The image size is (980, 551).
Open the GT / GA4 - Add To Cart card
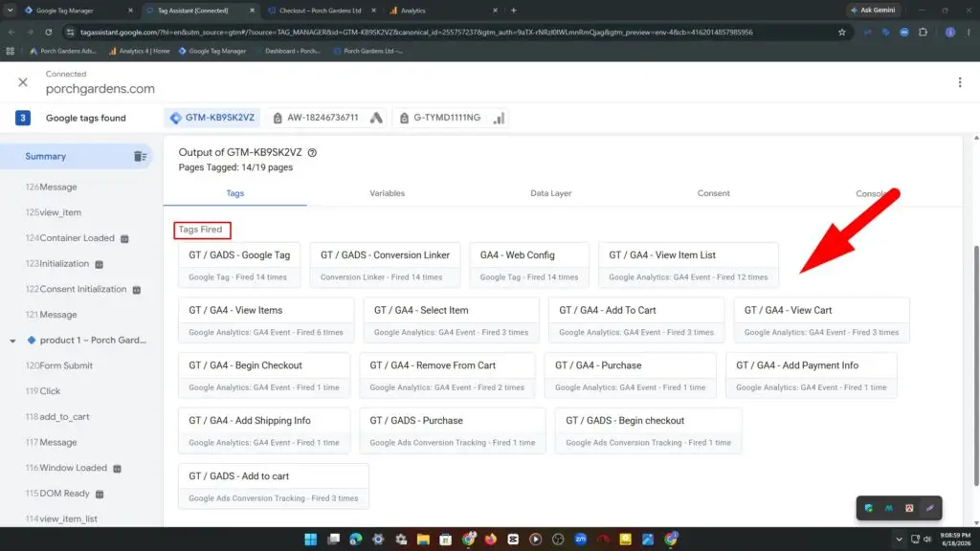pos(636,320)
